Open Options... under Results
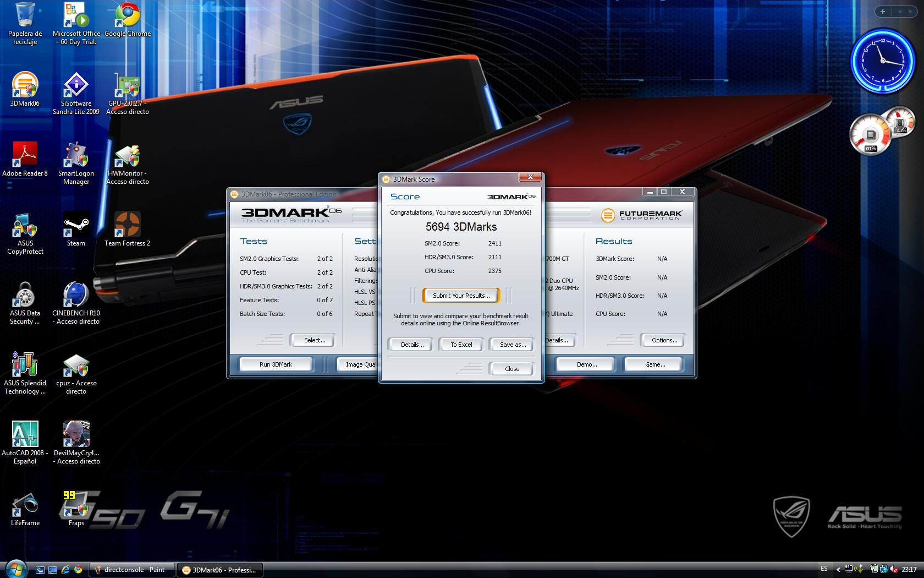 [664, 340]
